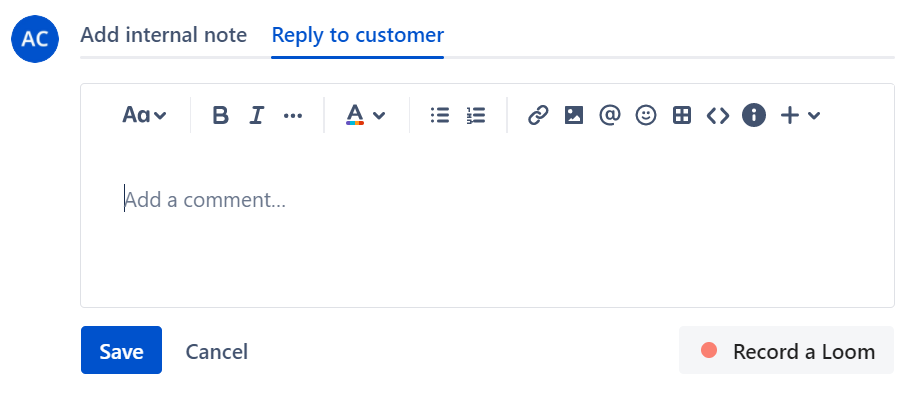921x419 pixels.
Task: Insert an image file
Action: pyautogui.click(x=574, y=115)
